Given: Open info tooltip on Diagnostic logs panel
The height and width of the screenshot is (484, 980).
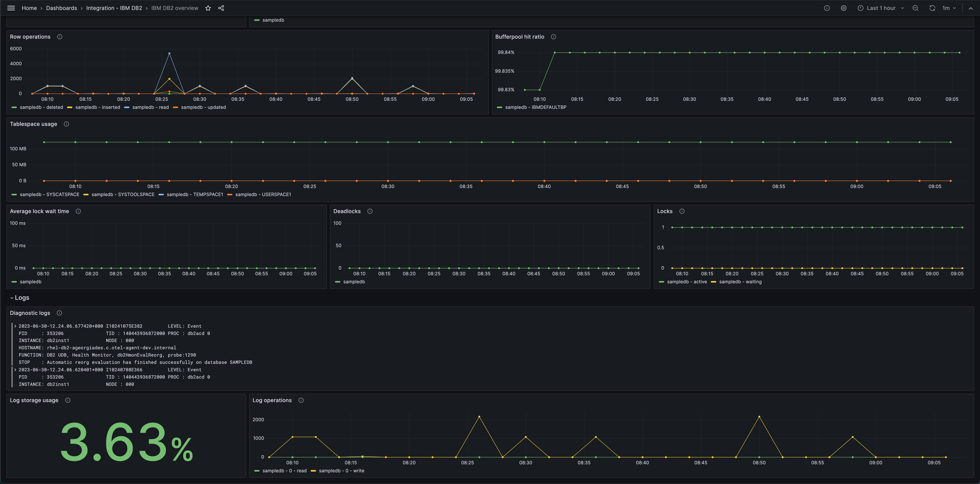Looking at the screenshot, I should click(x=59, y=313).
